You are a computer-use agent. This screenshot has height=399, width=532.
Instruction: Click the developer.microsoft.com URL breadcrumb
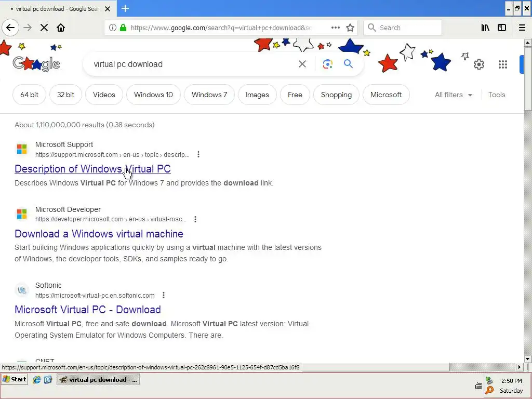[111, 219]
